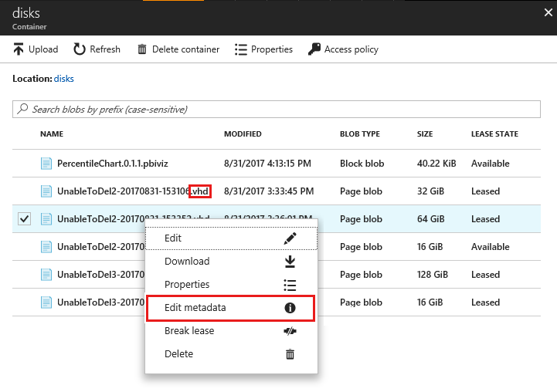The height and width of the screenshot is (392, 557).
Task: Click the trash icon beside Delete in menu
Action: tap(290, 354)
